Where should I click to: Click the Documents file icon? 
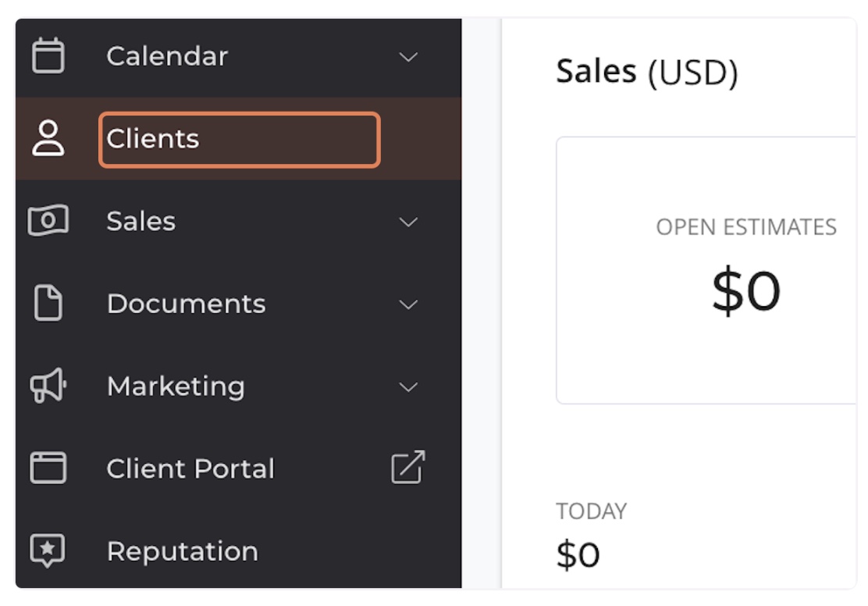pyautogui.click(x=48, y=304)
